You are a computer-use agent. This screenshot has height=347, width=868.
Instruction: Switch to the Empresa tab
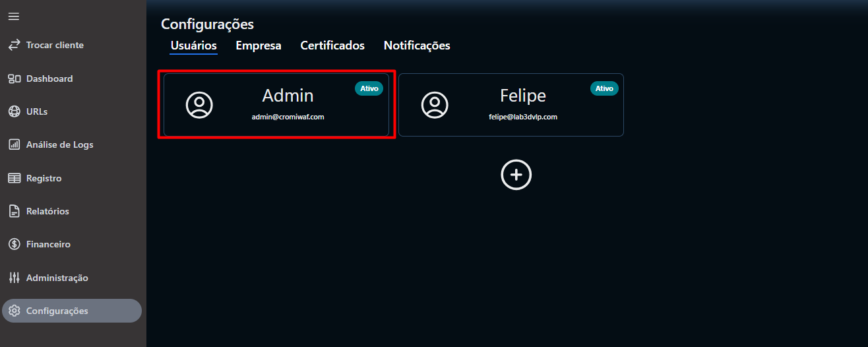(259, 46)
